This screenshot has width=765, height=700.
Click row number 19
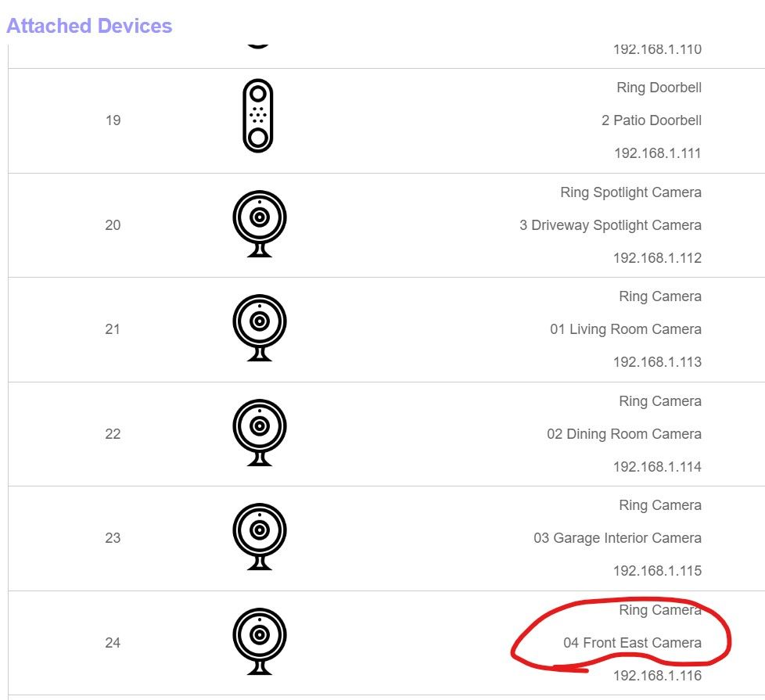point(113,120)
